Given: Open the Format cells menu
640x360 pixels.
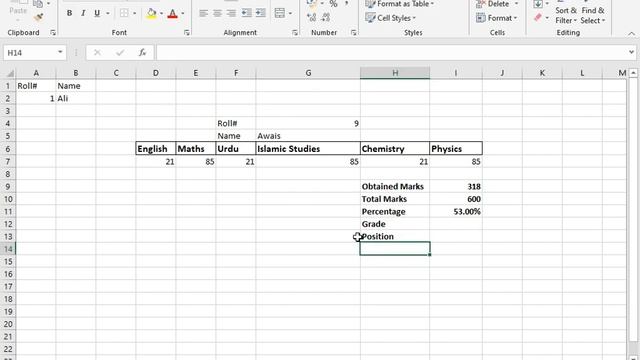Looking at the screenshot, I should 497,18.
